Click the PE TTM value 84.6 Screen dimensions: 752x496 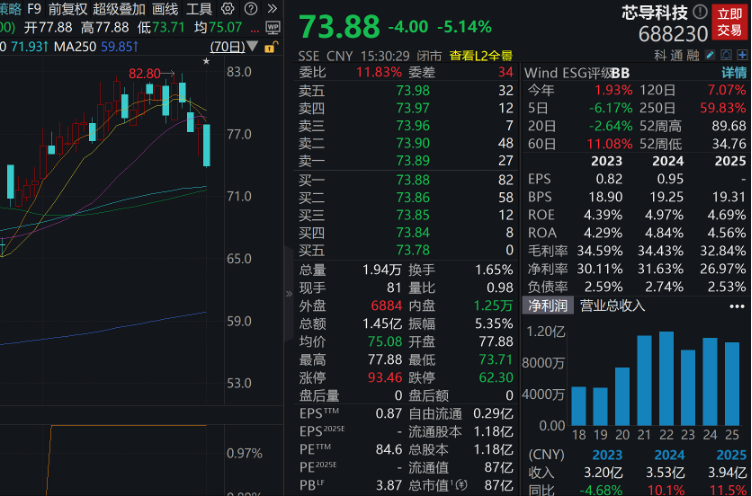pos(389,449)
